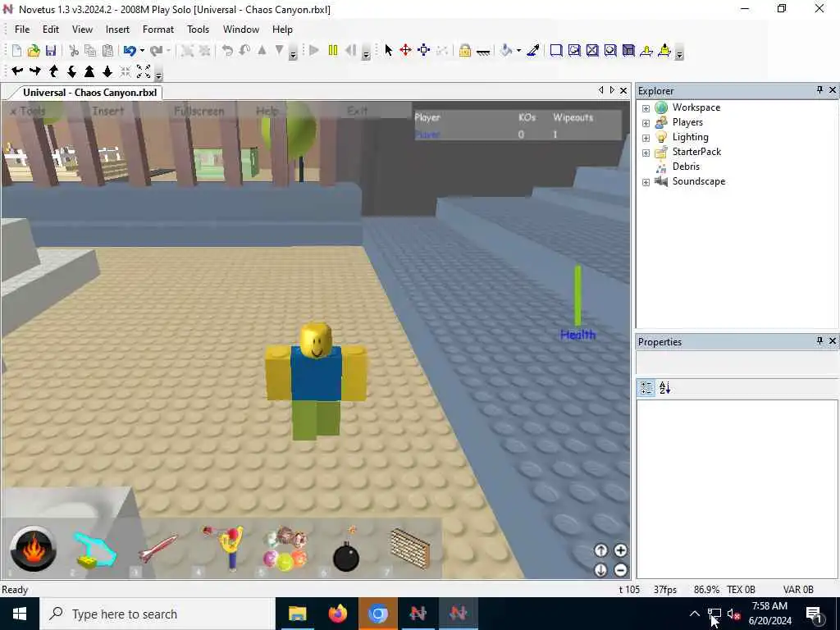Screen dimensions: 840x630
Task: Pin the Explorer panel
Action: [819, 90]
